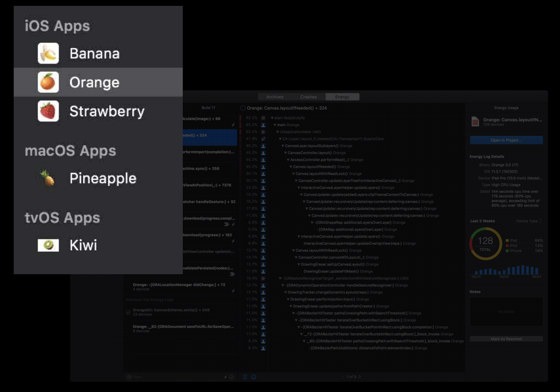
Task: Select the .sync() + 256 log entry
Action: [x=210, y=169]
